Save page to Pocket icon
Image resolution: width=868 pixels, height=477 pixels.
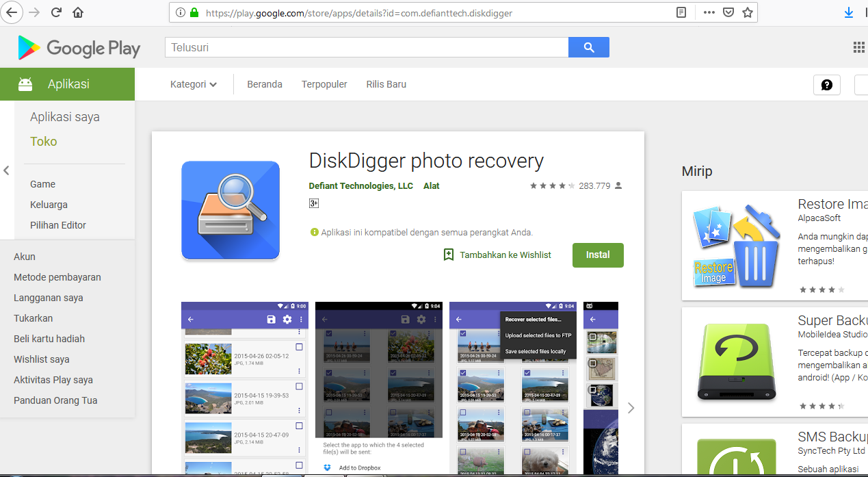(728, 12)
